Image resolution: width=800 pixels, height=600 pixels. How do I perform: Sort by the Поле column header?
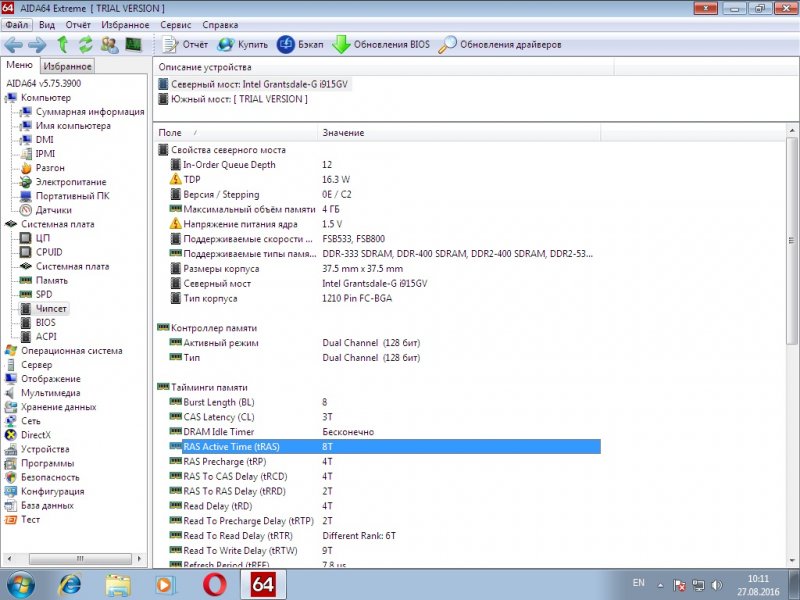(x=171, y=133)
